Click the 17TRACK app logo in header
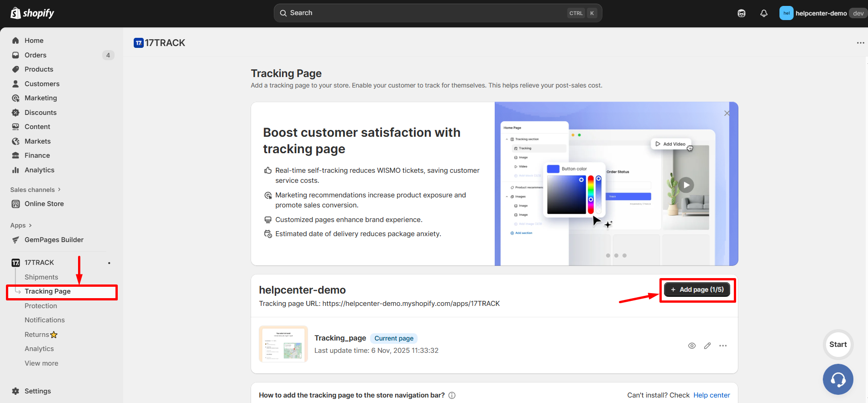Viewport: 868px width, 403px height. pyautogui.click(x=139, y=43)
